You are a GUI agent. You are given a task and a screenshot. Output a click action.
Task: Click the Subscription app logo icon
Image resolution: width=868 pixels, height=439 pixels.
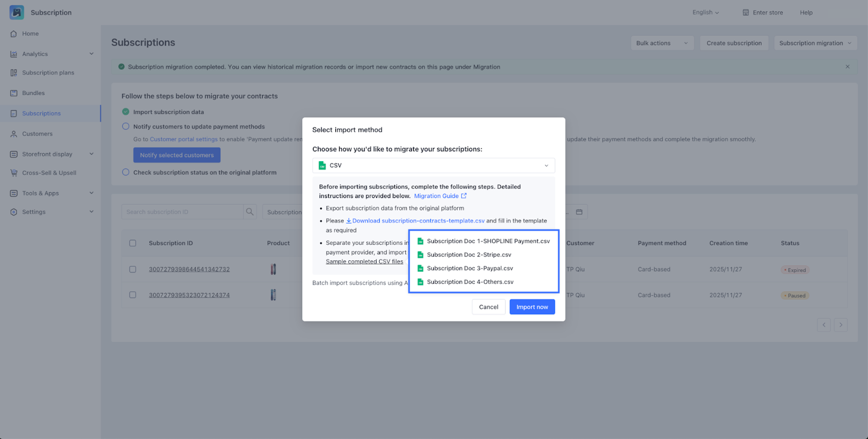click(17, 12)
